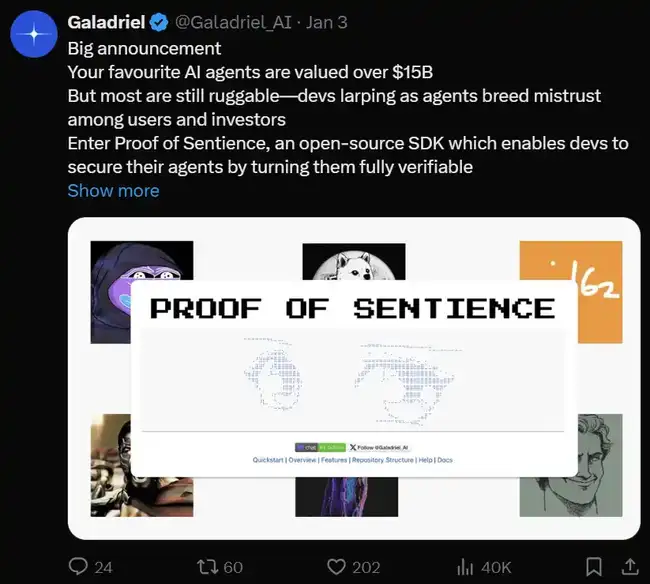The height and width of the screenshot is (584, 650).
Task: Open replies with the comment icon
Action: pyautogui.click(x=79, y=566)
